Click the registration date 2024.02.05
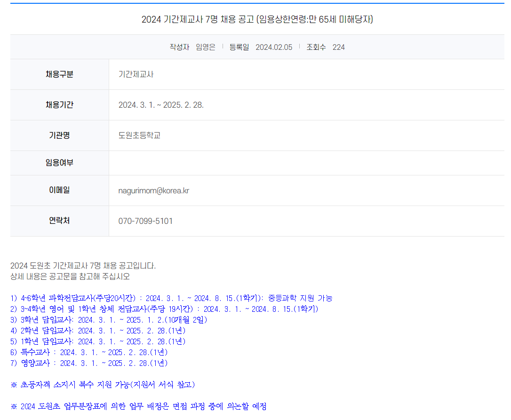This screenshot has width=511, height=420. [274, 47]
